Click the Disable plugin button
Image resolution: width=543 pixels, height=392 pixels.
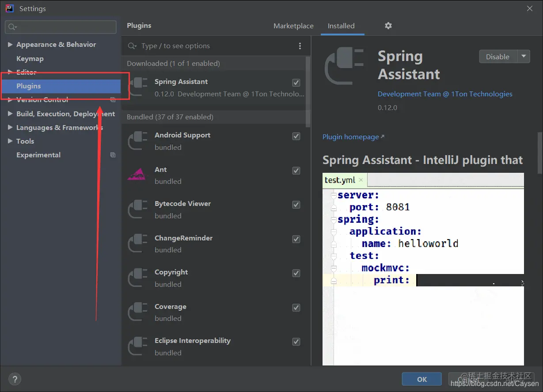coord(498,57)
